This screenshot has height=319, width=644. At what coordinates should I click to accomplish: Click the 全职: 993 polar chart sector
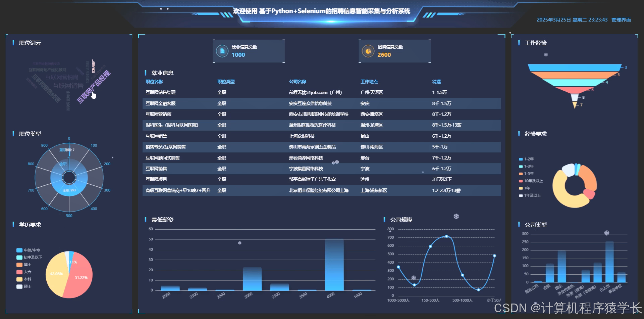click(x=69, y=190)
